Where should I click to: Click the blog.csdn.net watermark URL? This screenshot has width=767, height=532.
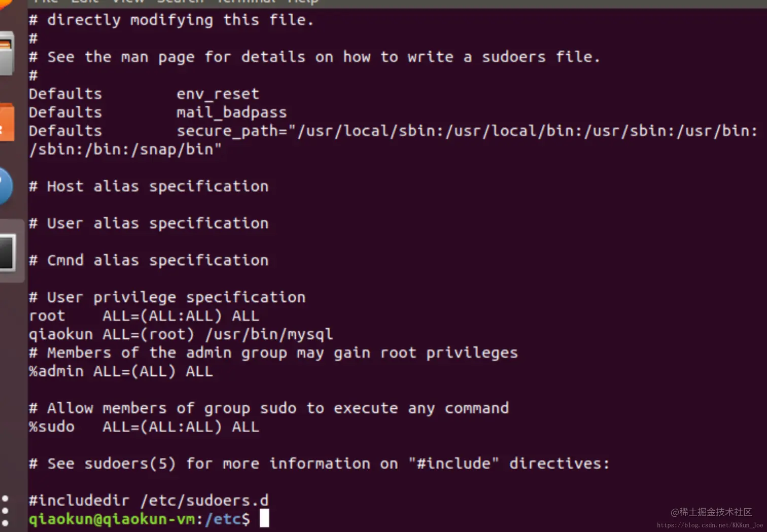pos(709,525)
